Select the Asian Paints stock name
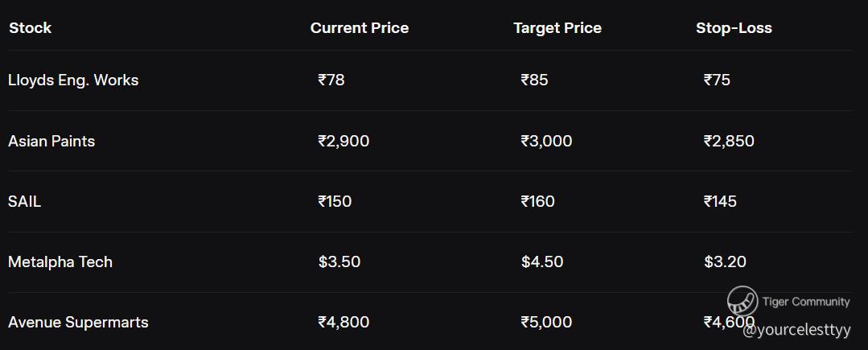This screenshot has height=350, width=868. (51, 142)
